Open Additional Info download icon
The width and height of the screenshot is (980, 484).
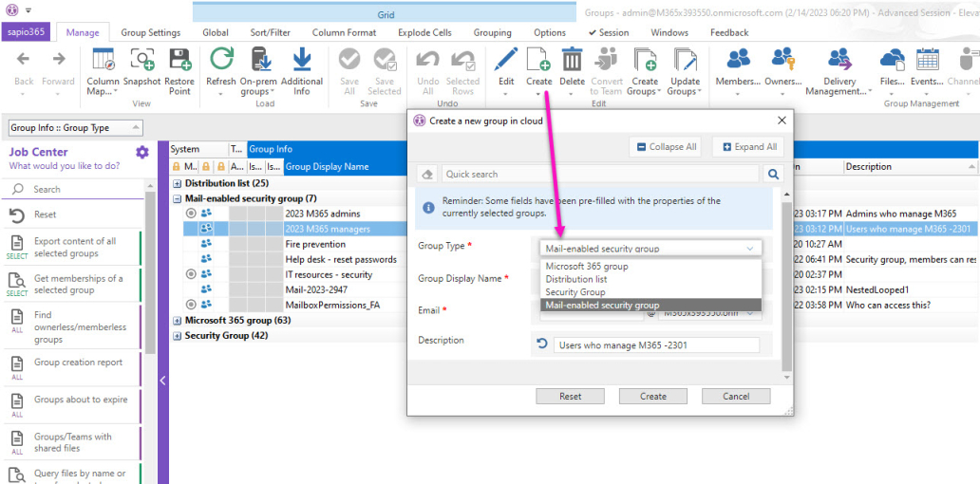click(x=302, y=61)
